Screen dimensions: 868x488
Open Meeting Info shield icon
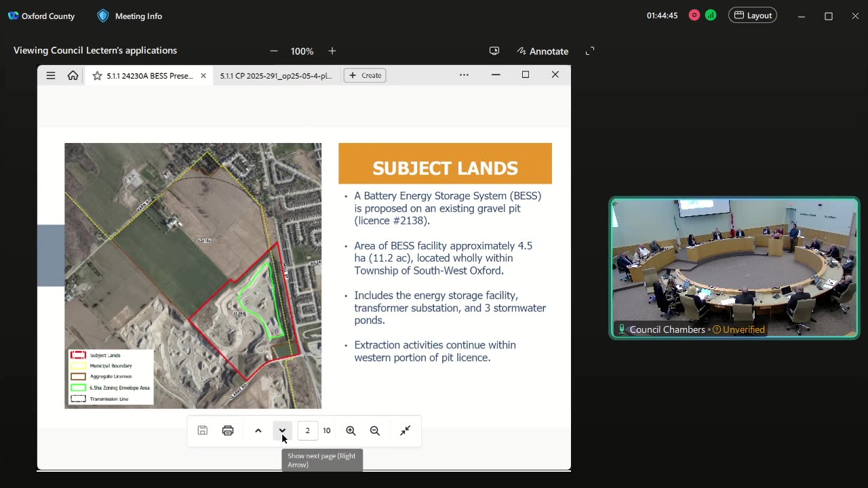[x=103, y=16]
